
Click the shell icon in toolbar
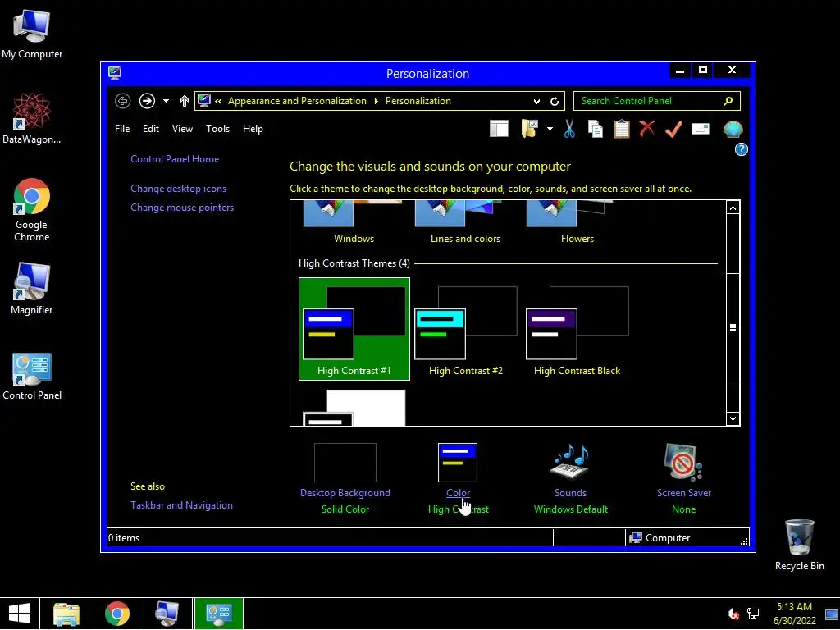click(733, 129)
